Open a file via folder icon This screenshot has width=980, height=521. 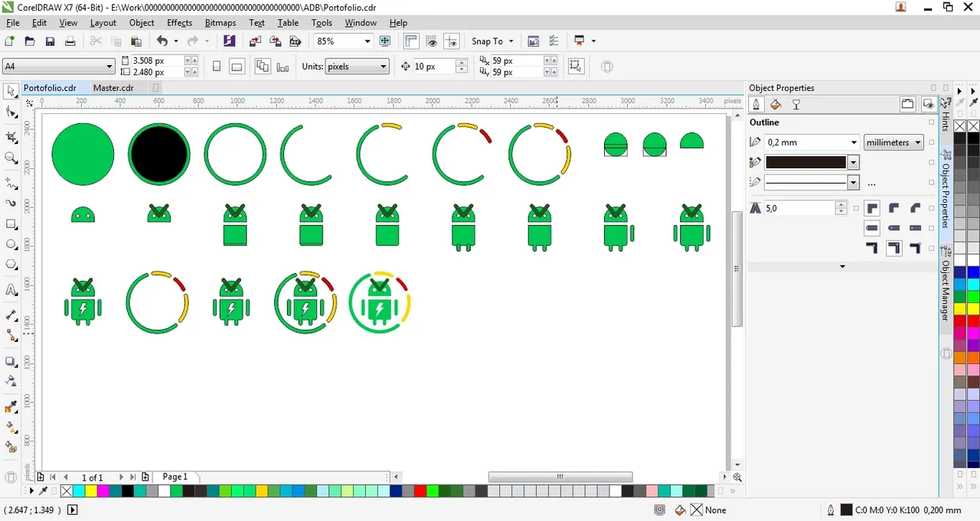coord(30,41)
